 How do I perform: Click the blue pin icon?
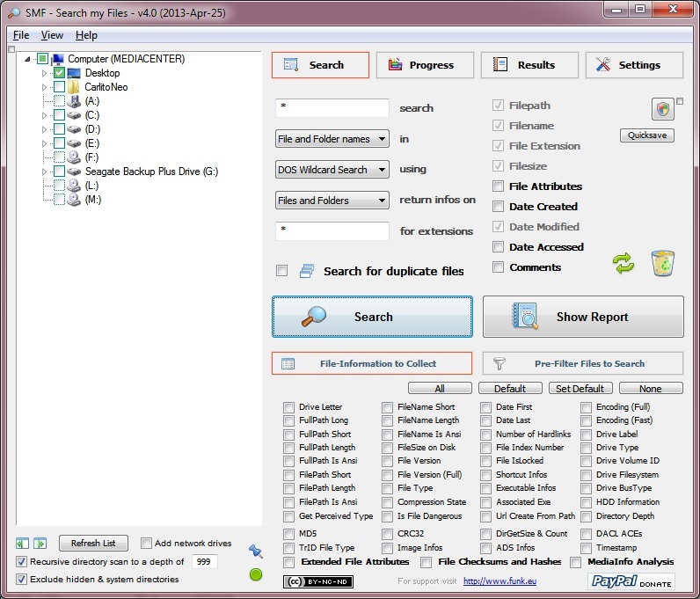point(256,551)
